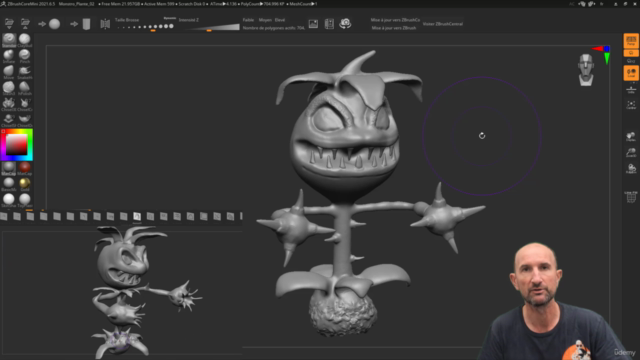Set Z intensity on triangle slider

tap(213, 28)
